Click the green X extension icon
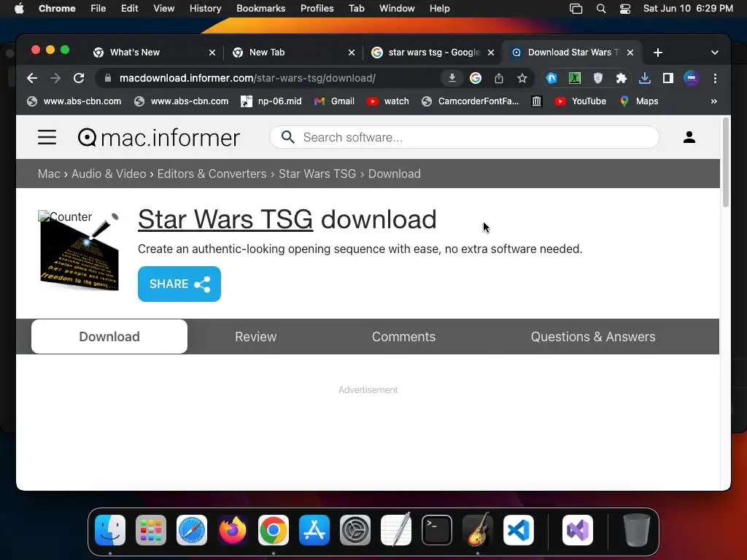 [575, 78]
